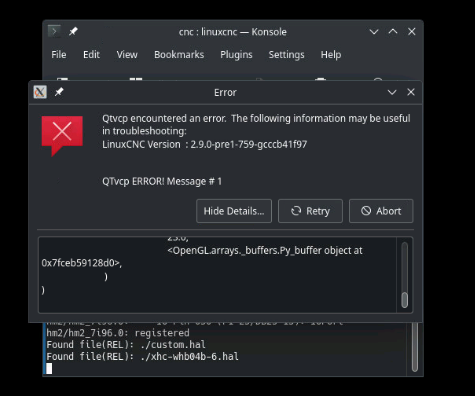Image resolution: width=475 pixels, height=396 pixels.
Task: Open the Konsole View menu
Action: [x=127, y=55]
